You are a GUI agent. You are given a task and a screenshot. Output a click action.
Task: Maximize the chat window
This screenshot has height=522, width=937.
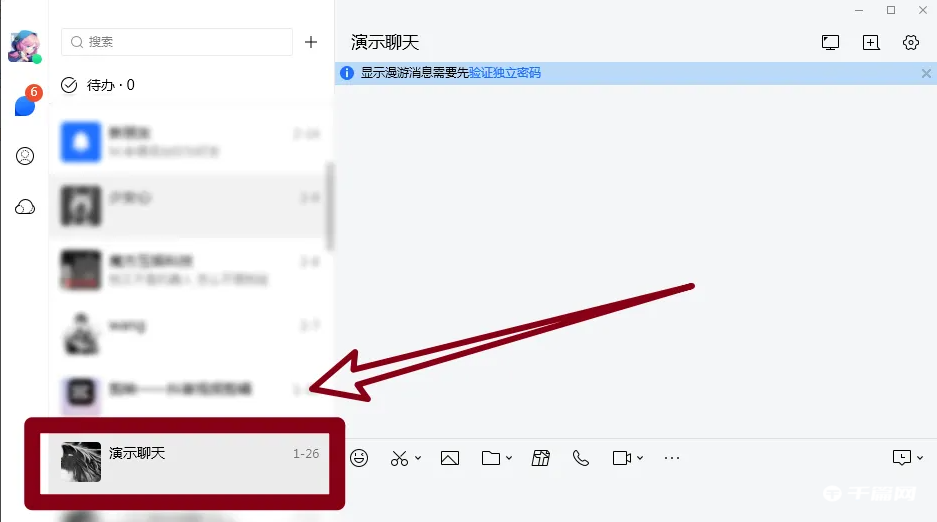point(891,10)
